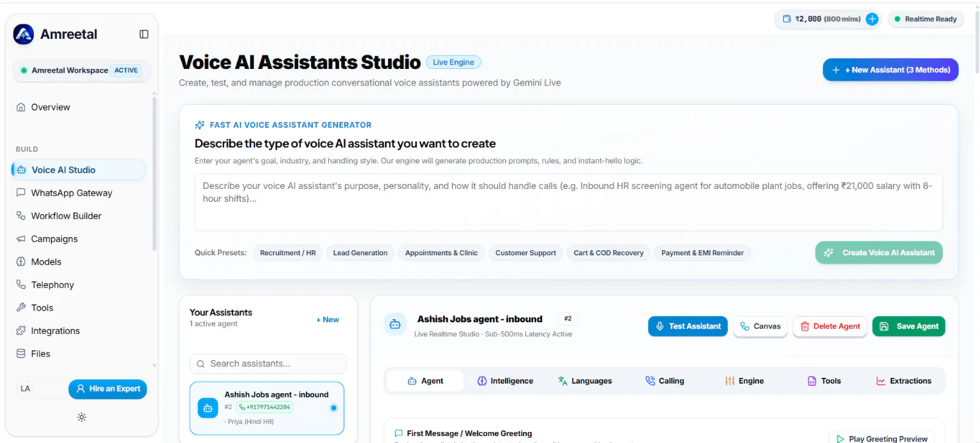Switch to the Intelligence tab

(x=505, y=381)
